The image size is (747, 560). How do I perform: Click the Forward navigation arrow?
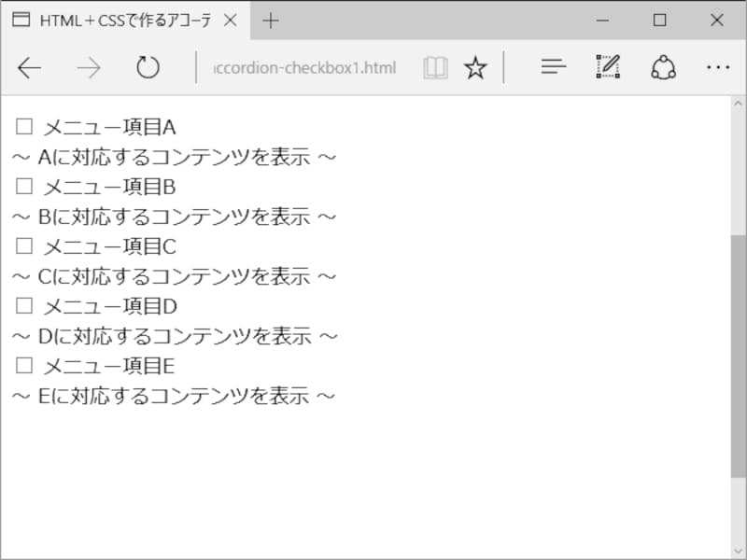click(x=89, y=68)
